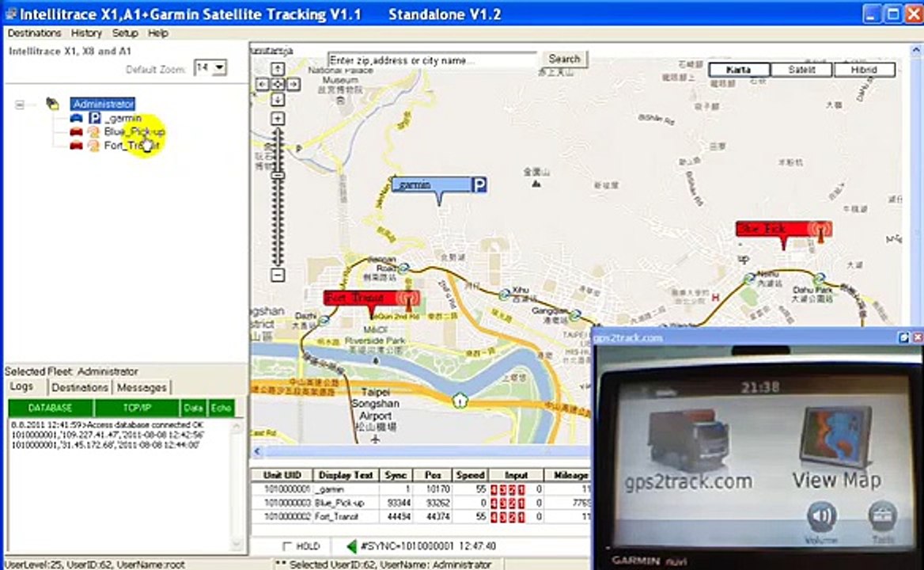Collapse the Administrator tree node
Viewport: 924px width, 570px height.
pyautogui.click(x=20, y=104)
